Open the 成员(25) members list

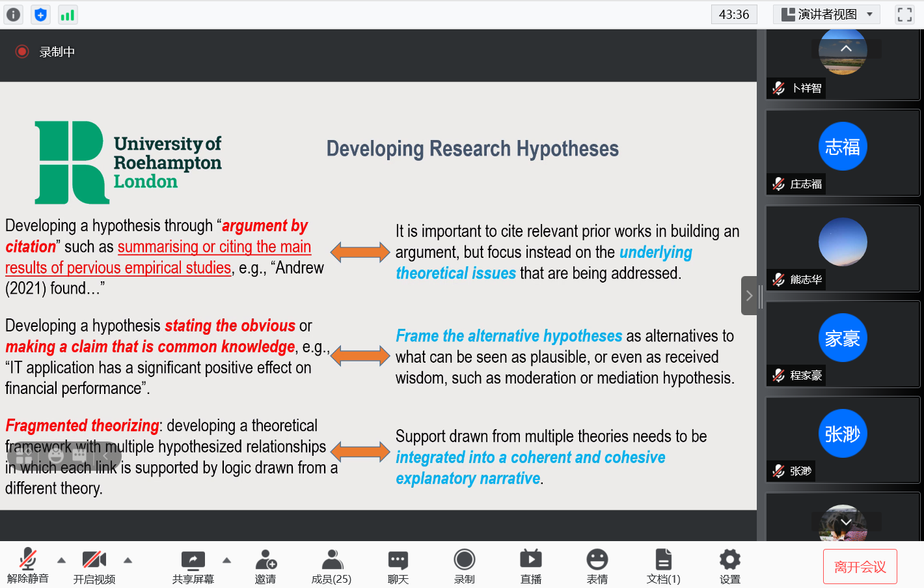point(331,565)
